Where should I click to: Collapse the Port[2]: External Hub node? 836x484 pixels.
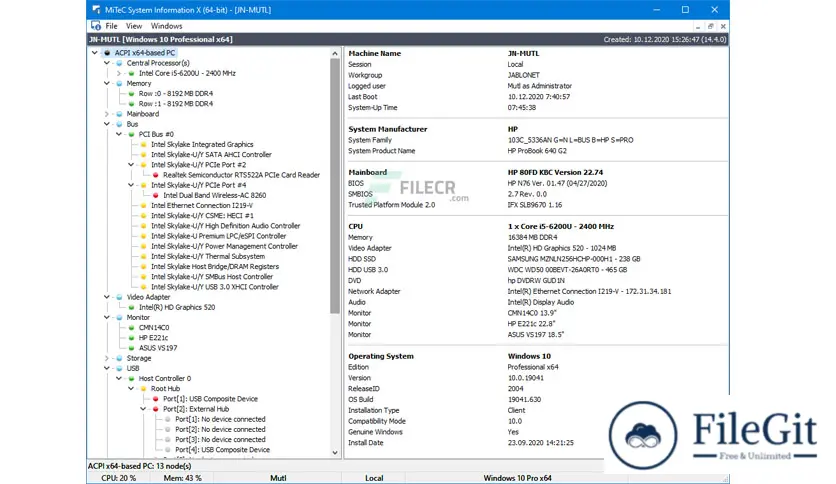(143, 409)
